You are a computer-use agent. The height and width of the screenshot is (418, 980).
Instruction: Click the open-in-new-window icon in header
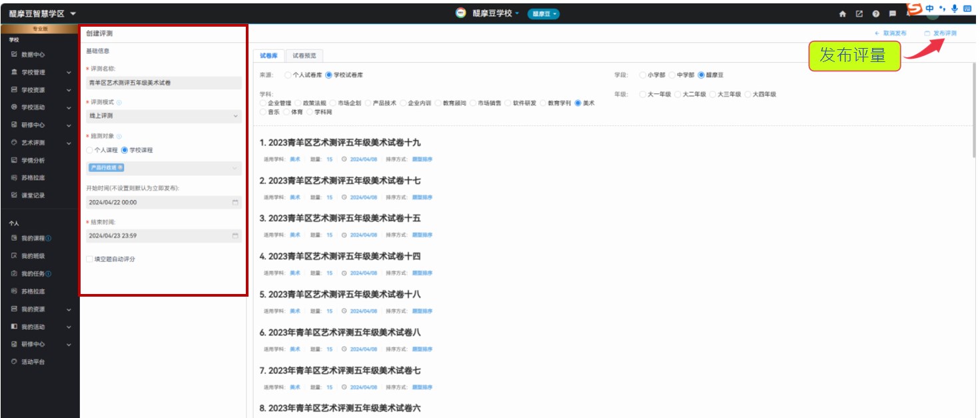pos(859,14)
